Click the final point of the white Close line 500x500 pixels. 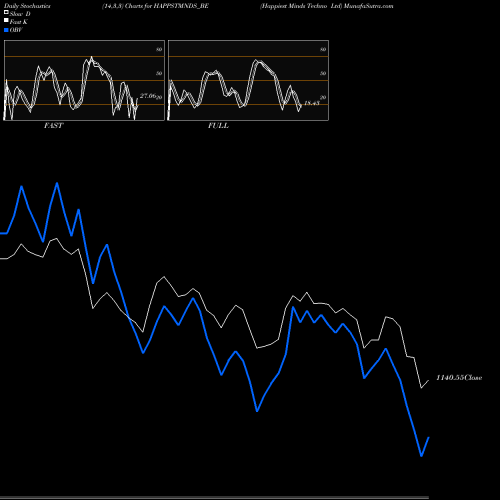429,381
